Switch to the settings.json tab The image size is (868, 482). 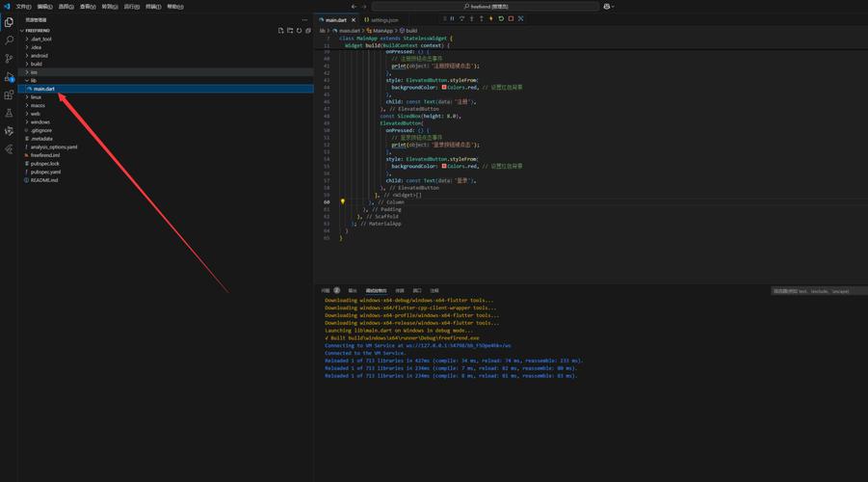coord(383,20)
